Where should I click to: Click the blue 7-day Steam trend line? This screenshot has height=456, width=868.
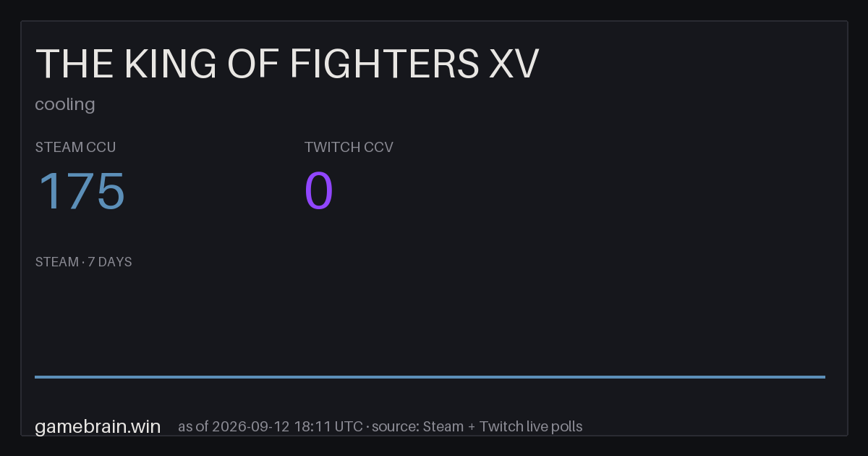coord(430,376)
